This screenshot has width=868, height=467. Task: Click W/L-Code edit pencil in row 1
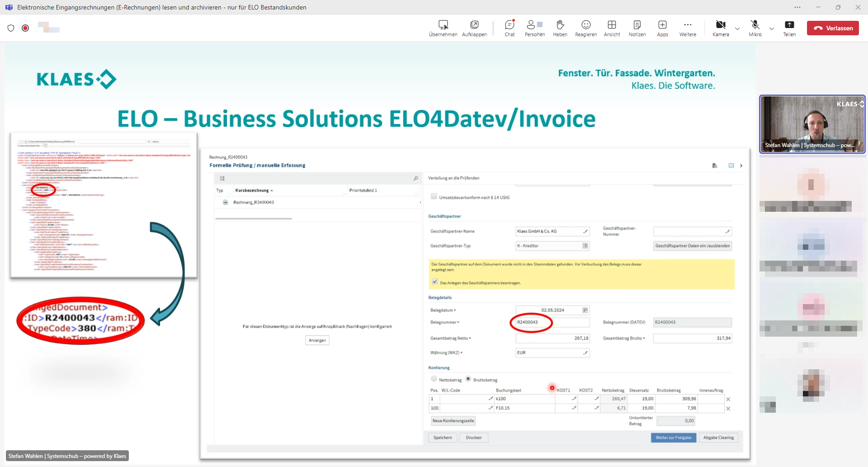491,399
